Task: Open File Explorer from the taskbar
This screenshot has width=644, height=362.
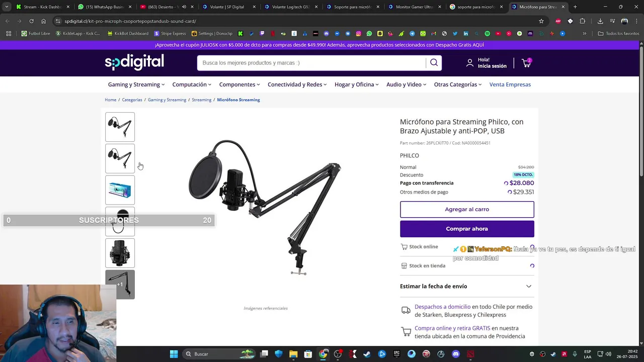Action: coord(293,354)
